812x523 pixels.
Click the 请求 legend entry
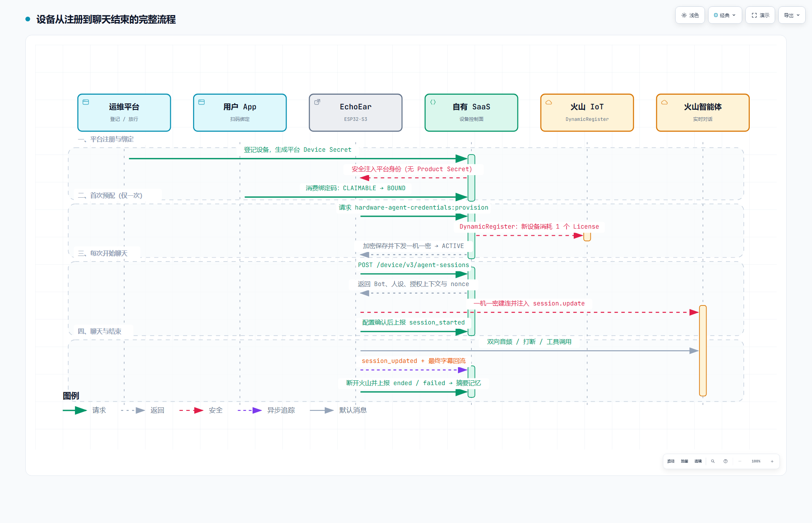[x=84, y=410]
